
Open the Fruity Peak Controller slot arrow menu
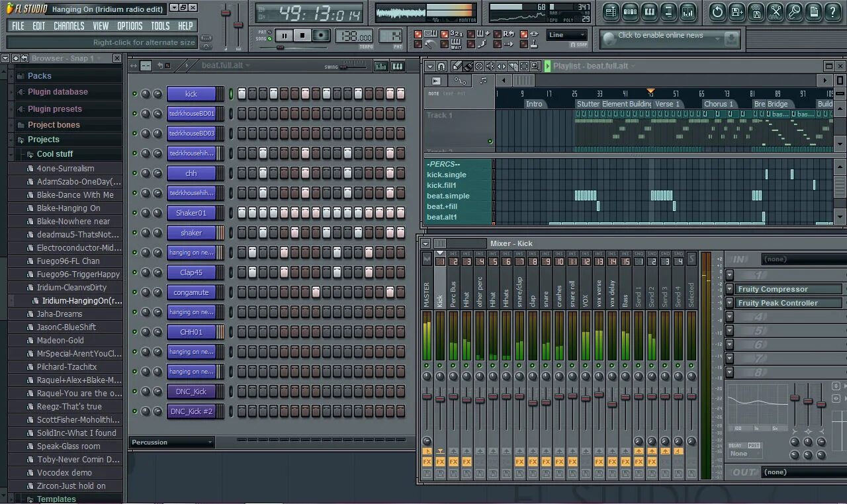click(x=729, y=303)
